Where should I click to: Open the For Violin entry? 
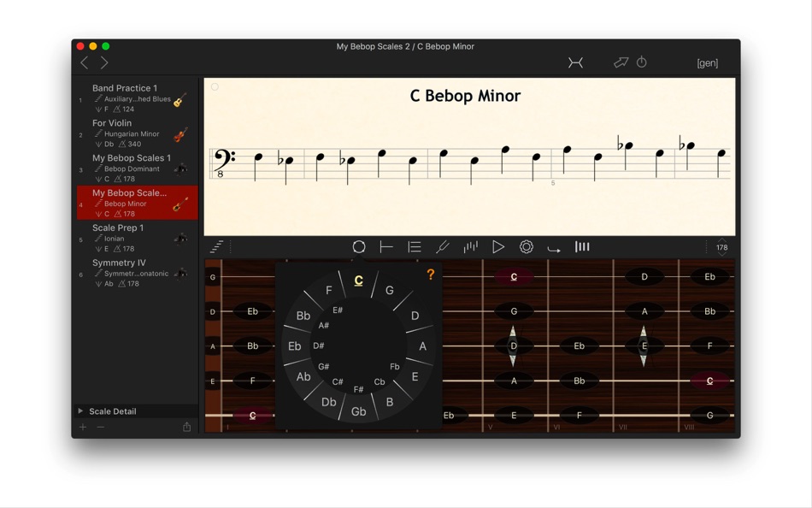pos(138,133)
